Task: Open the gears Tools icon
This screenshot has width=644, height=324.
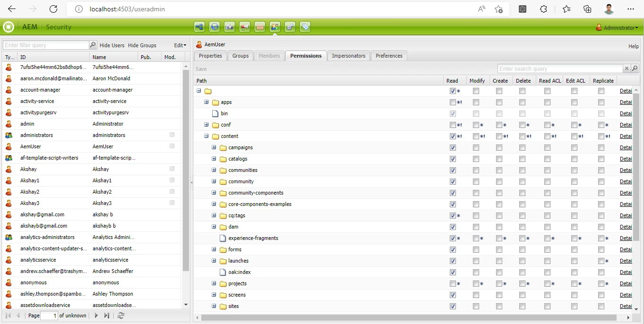Action: [x=290, y=27]
